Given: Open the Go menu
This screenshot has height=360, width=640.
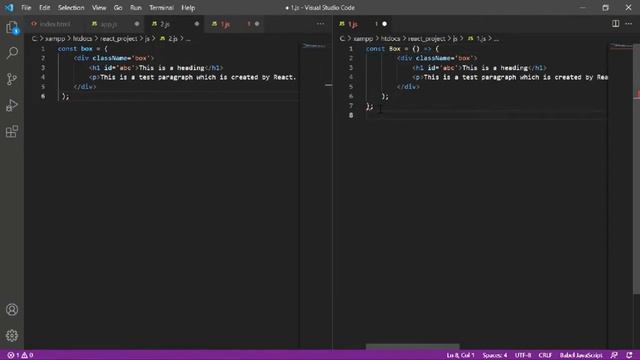Looking at the screenshot, I should click(118, 8).
